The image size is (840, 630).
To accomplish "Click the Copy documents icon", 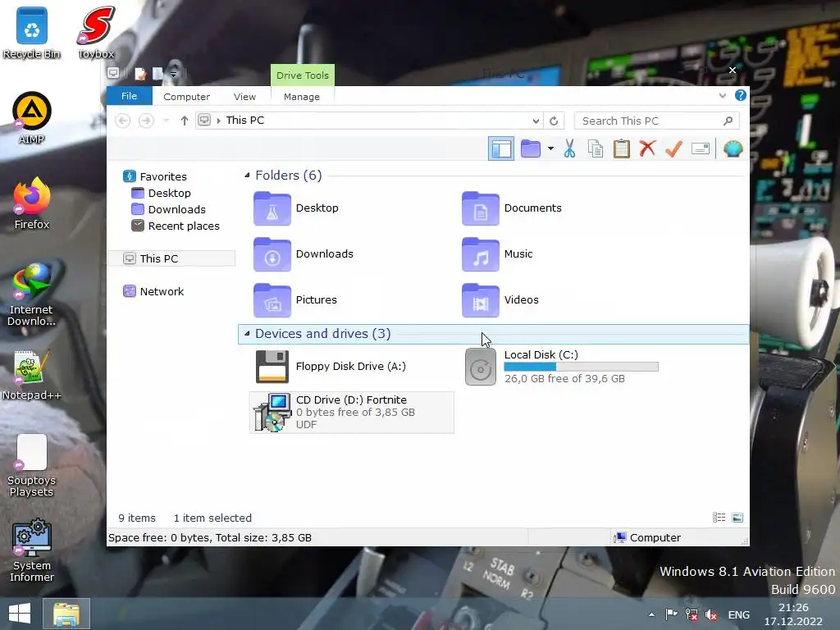I will pyautogui.click(x=596, y=148).
